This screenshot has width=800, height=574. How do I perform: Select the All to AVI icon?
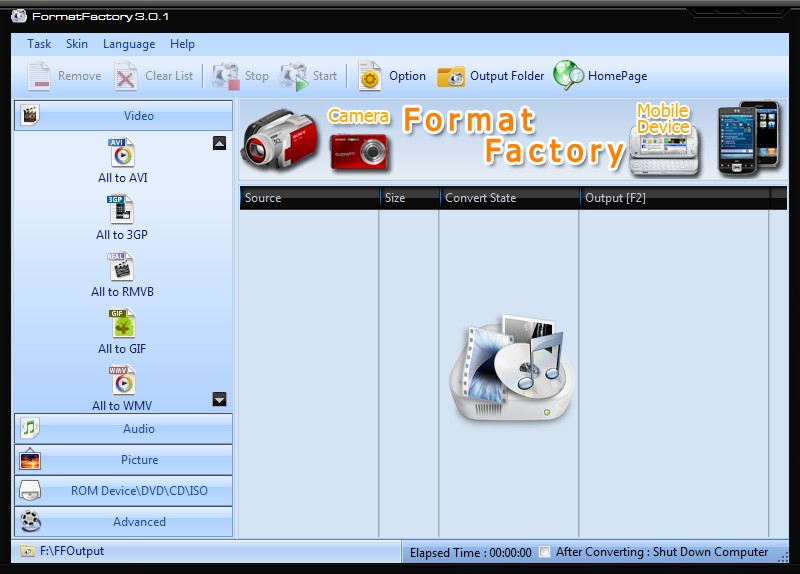pyautogui.click(x=121, y=153)
